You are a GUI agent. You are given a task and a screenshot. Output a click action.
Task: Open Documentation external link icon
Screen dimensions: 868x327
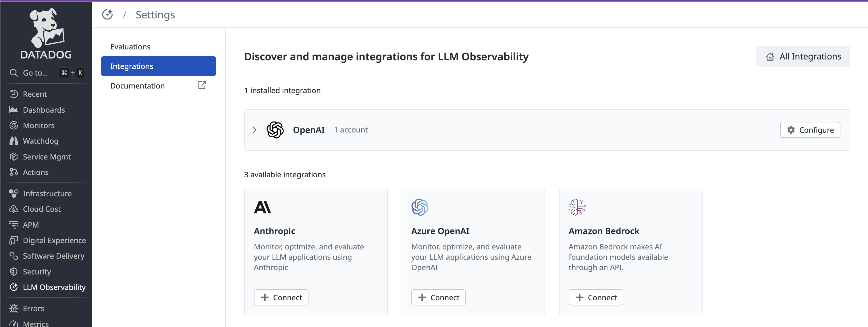point(202,85)
